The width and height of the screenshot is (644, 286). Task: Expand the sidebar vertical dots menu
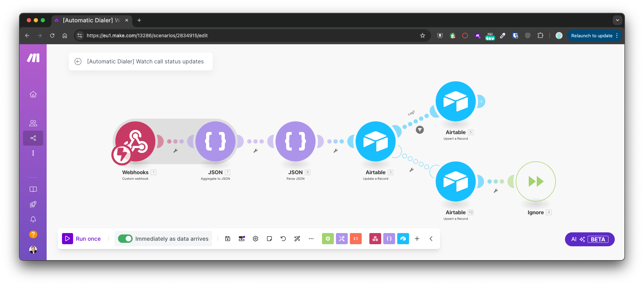point(33,153)
